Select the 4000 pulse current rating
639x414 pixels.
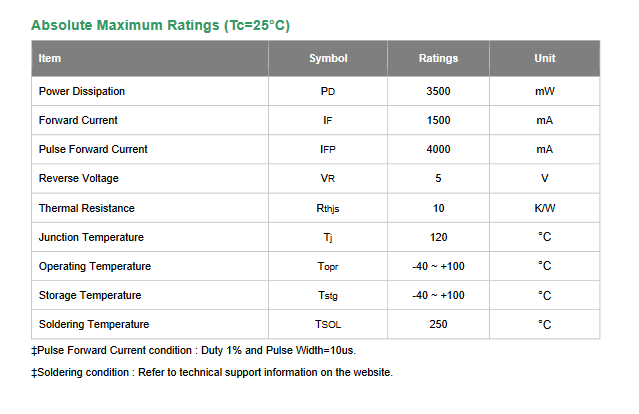tap(438, 150)
